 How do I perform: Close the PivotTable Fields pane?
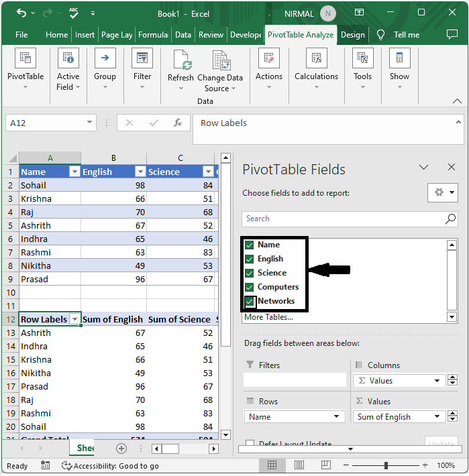pos(452,167)
